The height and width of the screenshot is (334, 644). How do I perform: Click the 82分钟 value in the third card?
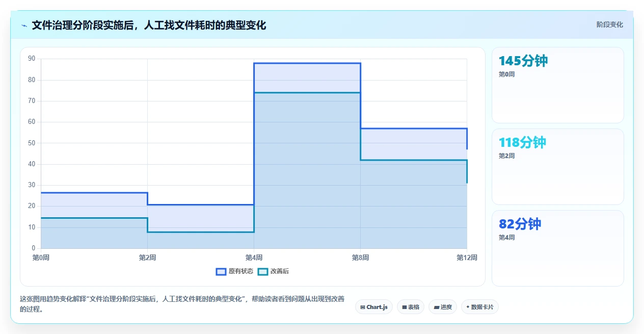(520, 224)
